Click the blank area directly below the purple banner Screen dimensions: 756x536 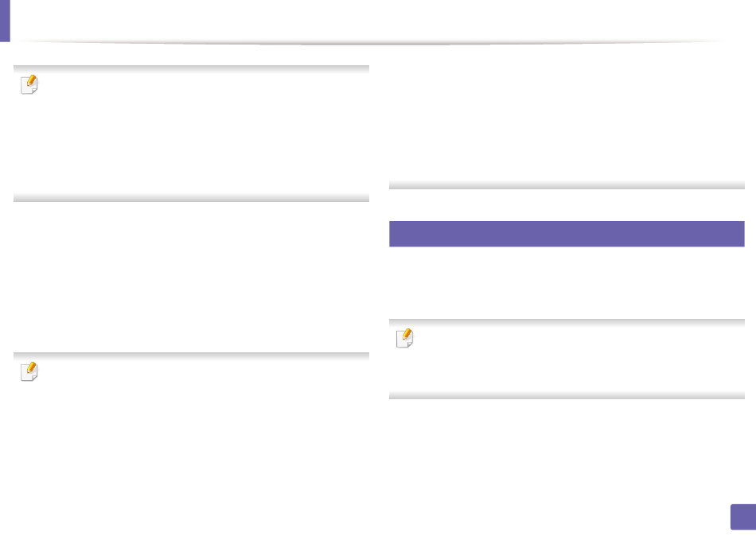click(567, 282)
